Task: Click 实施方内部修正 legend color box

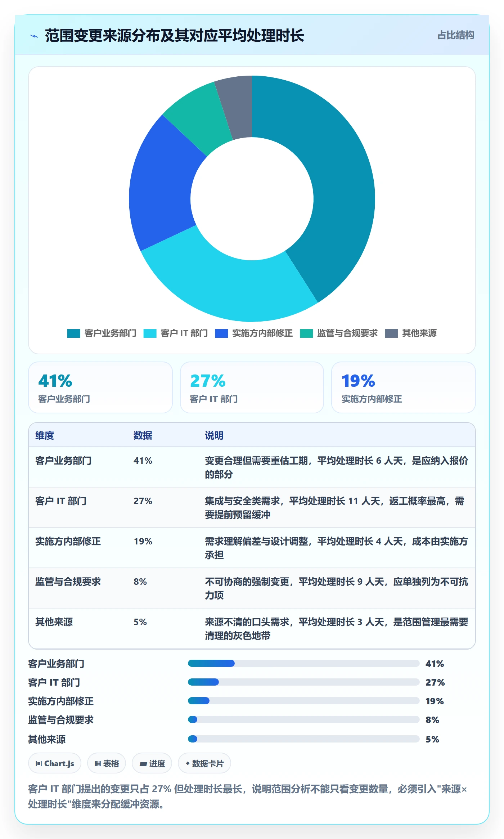Action: coord(221,333)
